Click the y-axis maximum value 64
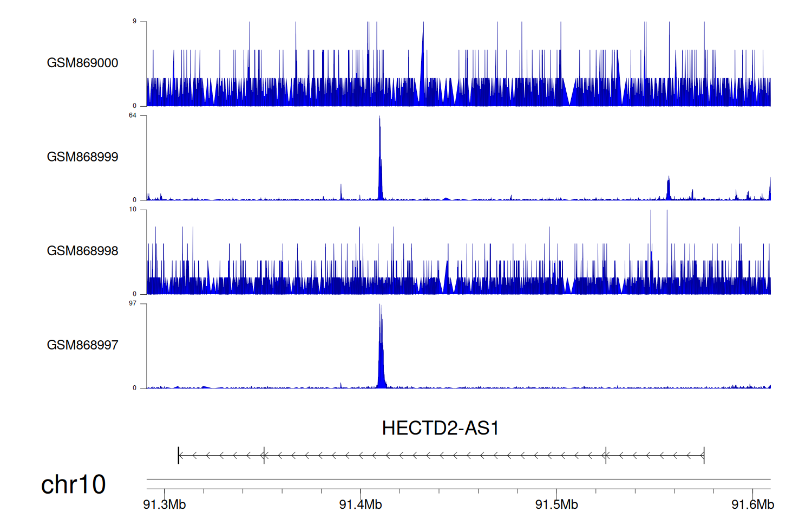This screenshot has width=812, height=531. 133,115
